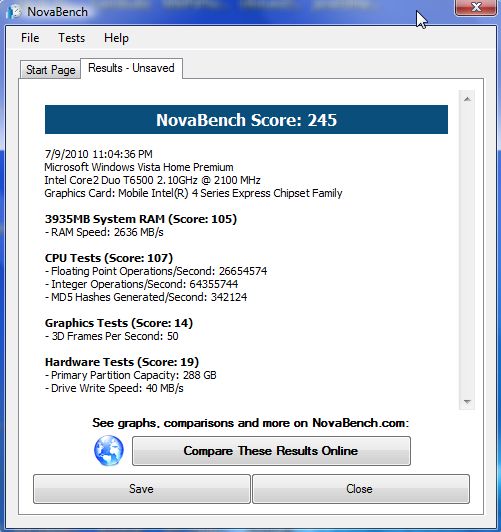Open the Tests menu
The image size is (501, 532).
72,38
